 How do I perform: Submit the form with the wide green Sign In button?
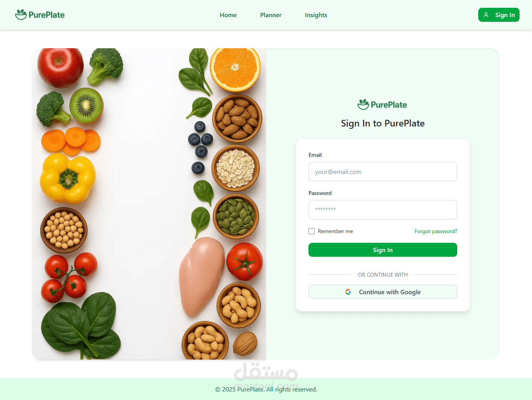383,250
